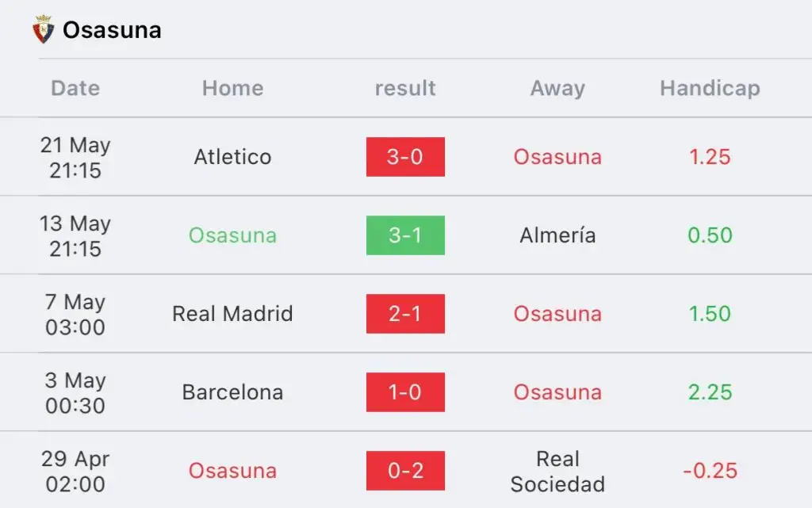This screenshot has width=812, height=508.
Task: Open the 2-1 result against Real Madrid
Action: [x=405, y=314]
